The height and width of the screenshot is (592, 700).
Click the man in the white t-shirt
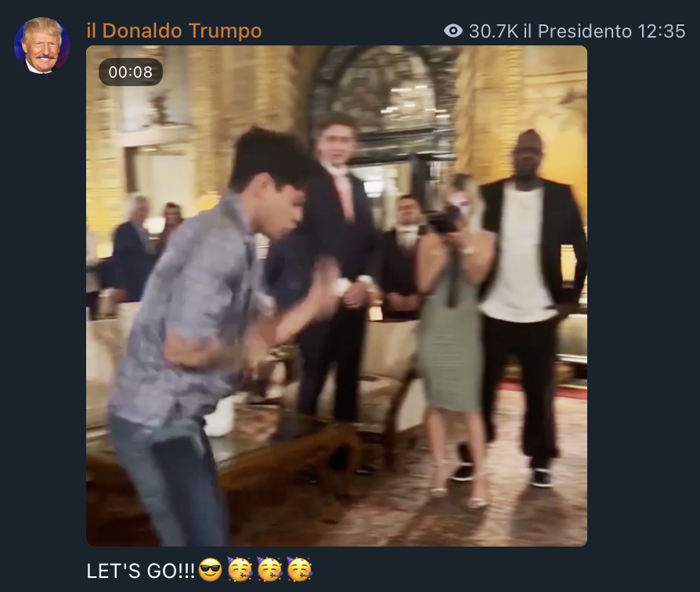tap(529, 304)
